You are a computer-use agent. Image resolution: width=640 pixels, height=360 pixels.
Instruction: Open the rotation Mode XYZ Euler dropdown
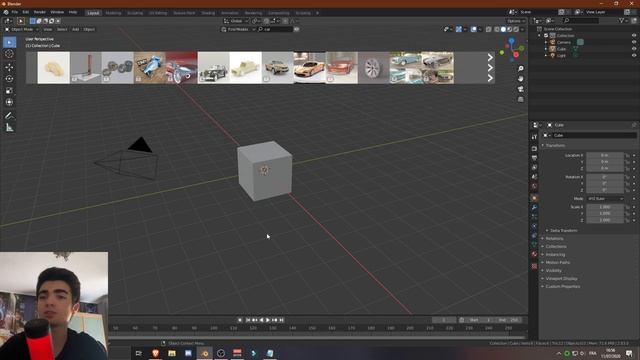tap(606, 199)
